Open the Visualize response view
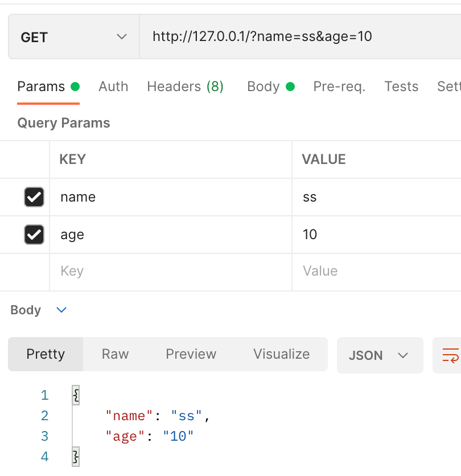The image size is (461, 476). [x=281, y=354]
